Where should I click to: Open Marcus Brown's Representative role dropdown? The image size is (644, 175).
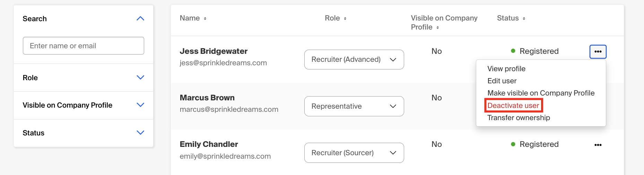[x=354, y=106]
